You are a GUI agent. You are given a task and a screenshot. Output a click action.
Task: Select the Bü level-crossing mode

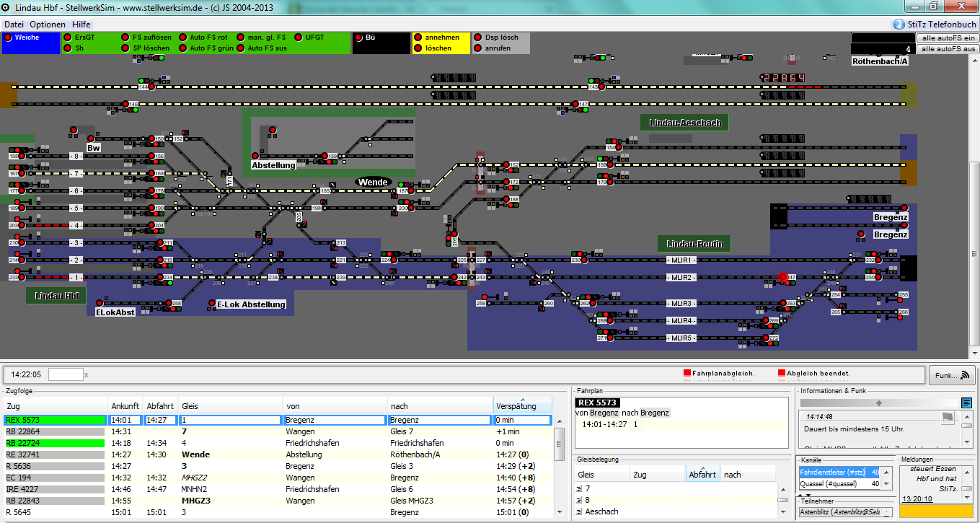click(x=359, y=38)
